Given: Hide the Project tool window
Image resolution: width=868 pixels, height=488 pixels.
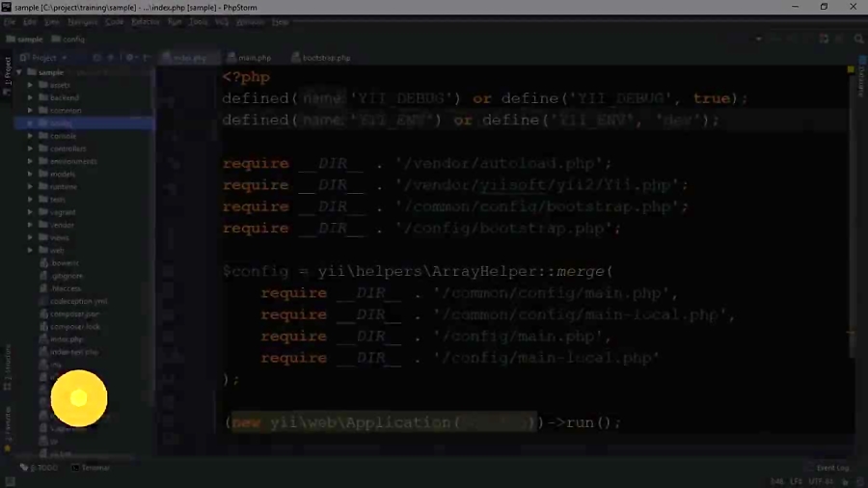Looking at the screenshot, I should (x=147, y=58).
